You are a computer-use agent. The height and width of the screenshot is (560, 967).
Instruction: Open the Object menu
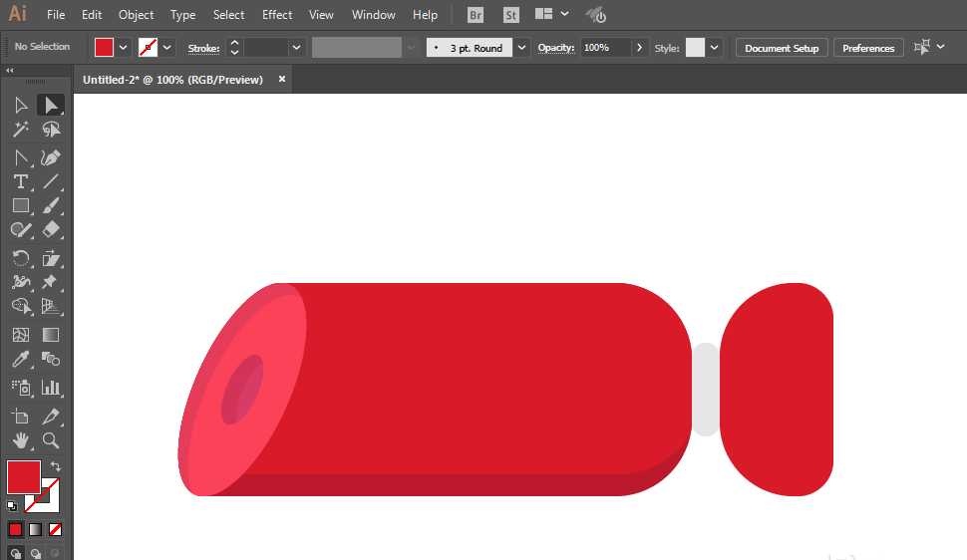136,15
